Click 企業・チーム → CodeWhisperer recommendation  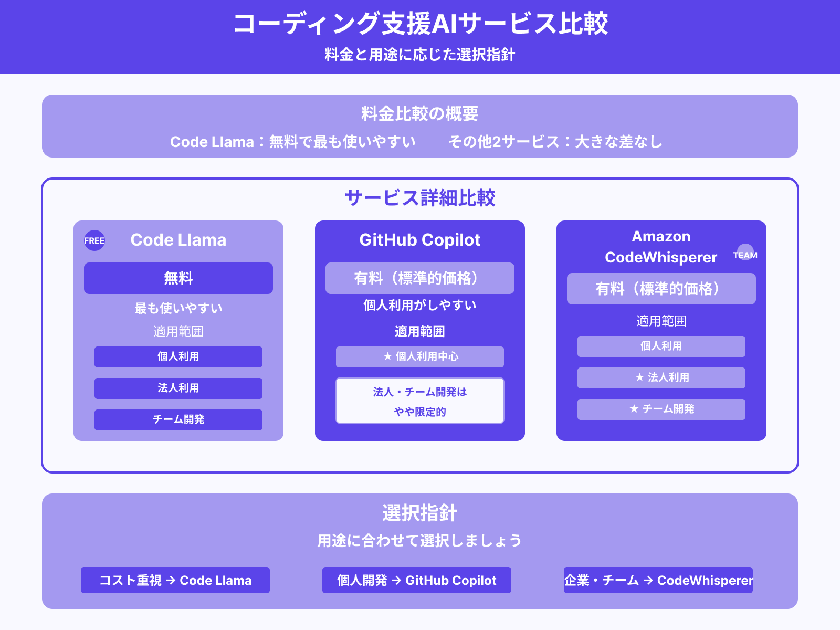(658, 580)
